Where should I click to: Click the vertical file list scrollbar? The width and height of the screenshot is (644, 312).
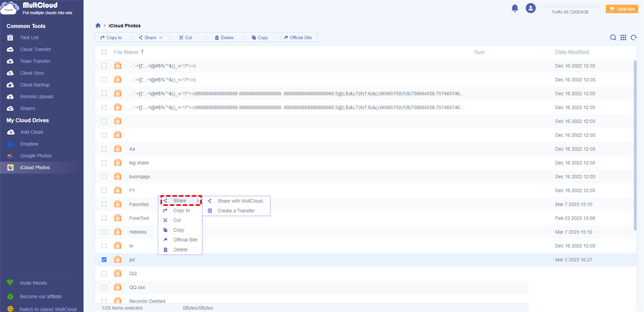(636, 145)
